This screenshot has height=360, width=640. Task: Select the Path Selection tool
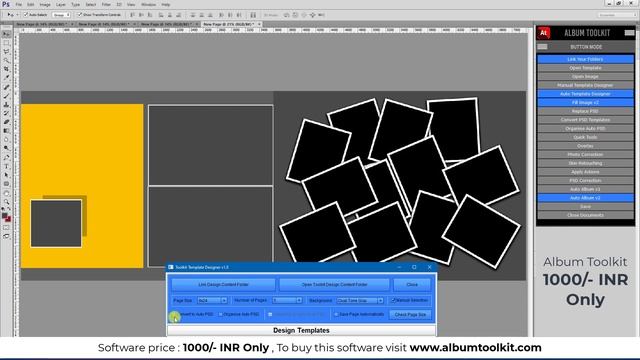[x=6, y=175]
